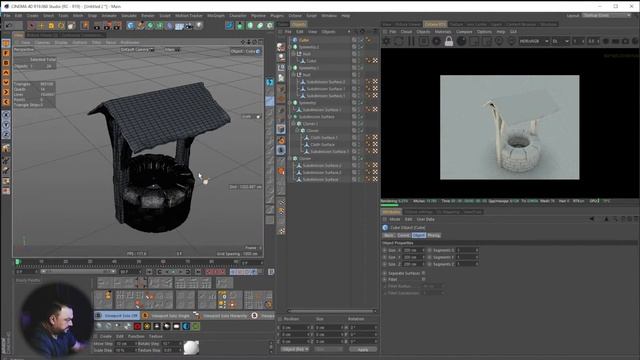Click the Y axis lock icon
The width and height of the screenshot is (640, 360).
coord(6,125)
